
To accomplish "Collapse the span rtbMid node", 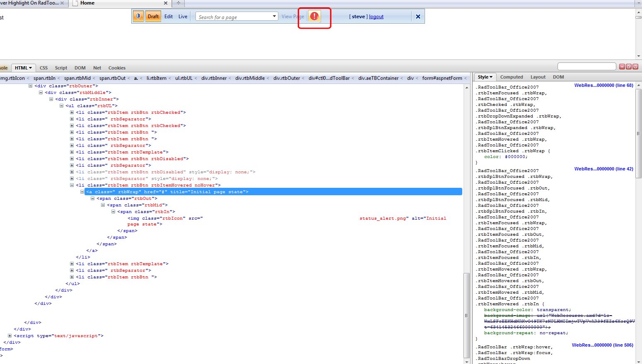I will [x=103, y=205].
